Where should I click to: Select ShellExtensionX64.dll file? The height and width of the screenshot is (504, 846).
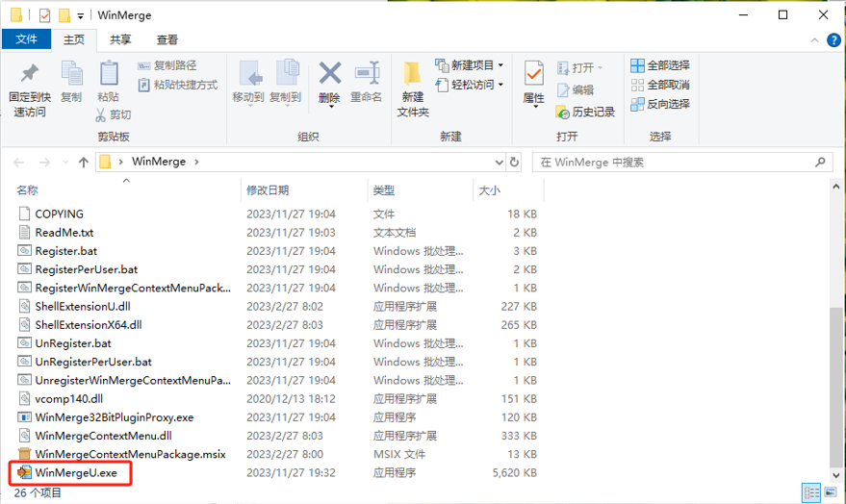tap(89, 325)
